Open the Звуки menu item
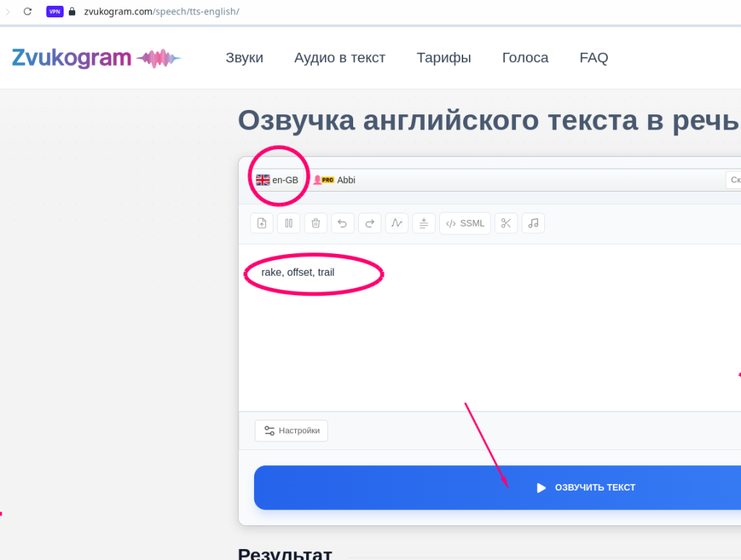Viewport: 741px width, 560px height. pos(244,58)
